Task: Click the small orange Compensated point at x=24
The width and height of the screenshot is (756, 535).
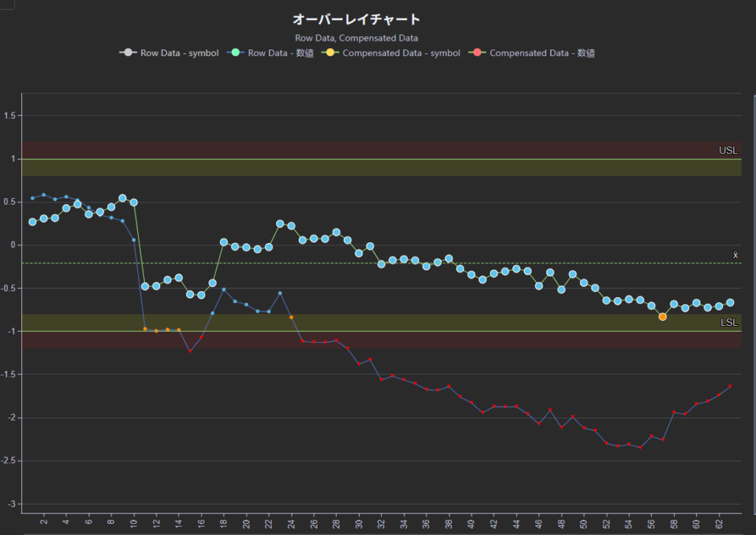Action: [x=292, y=317]
